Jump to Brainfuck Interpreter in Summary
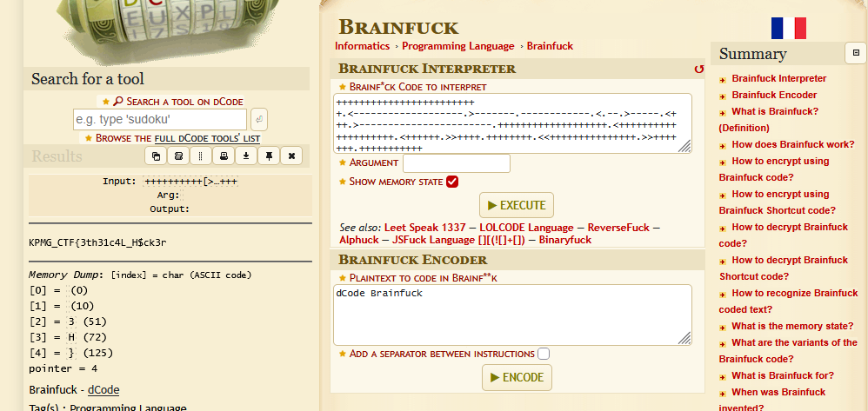The height and width of the screenshot is (411, 868). pos(779,78)
